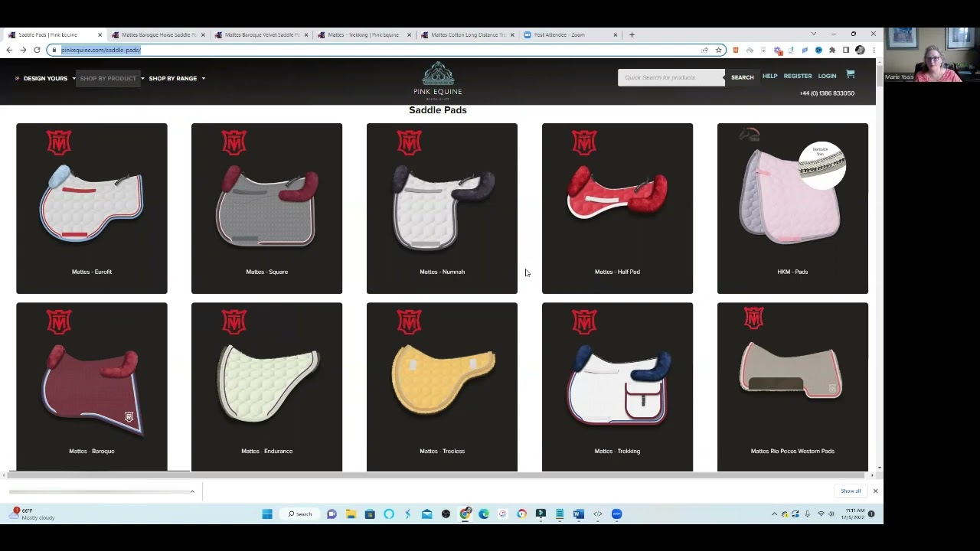Viewport: 980px width, 551px height.
Task: Open the Mattes Square saddle pad
Action: tap(266, 208)
